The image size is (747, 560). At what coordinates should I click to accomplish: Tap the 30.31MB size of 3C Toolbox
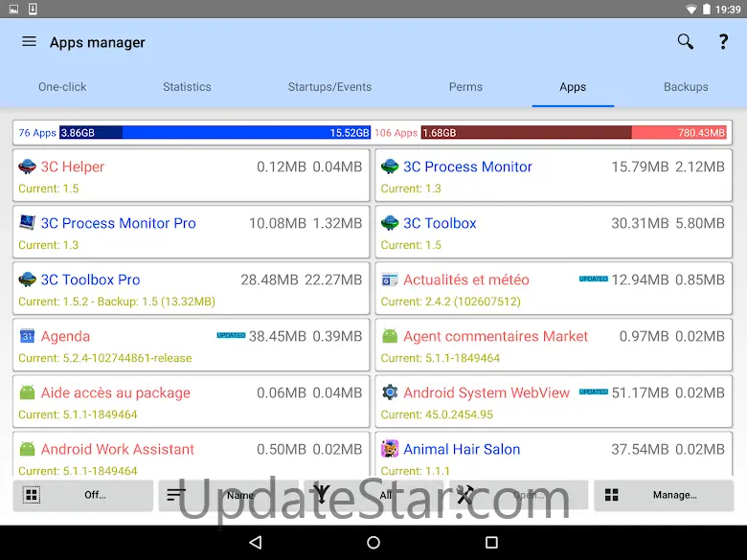[x=640, y=223]
